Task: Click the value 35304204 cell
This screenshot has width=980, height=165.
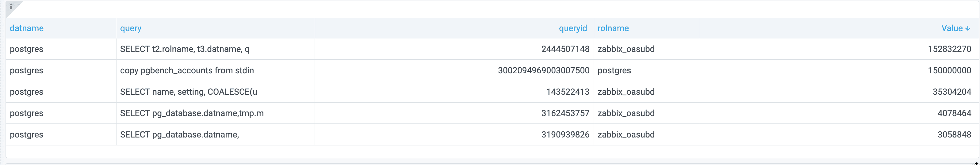Action: tap(951, 92)
